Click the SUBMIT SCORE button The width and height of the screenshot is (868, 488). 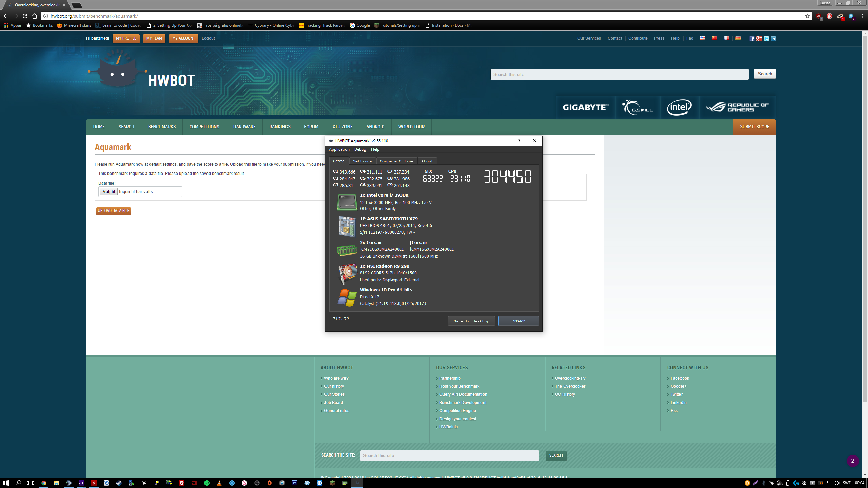(754, 127)
